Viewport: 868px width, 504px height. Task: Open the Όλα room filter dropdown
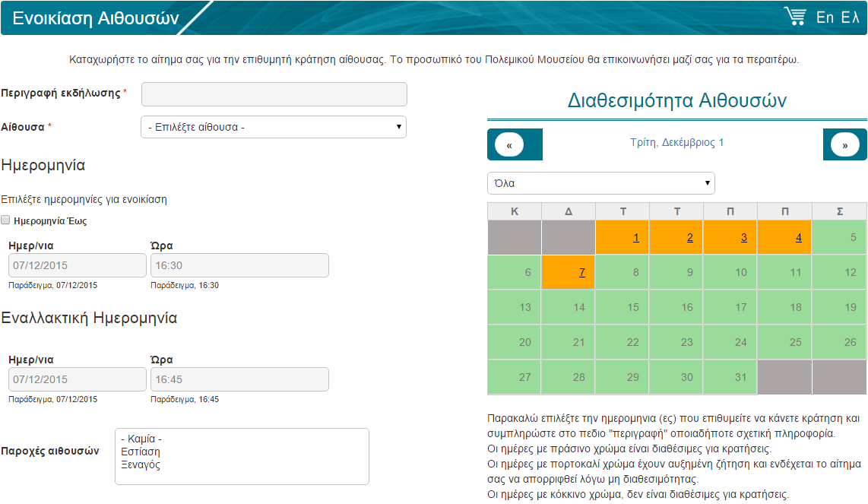click(x=600, y=183)
